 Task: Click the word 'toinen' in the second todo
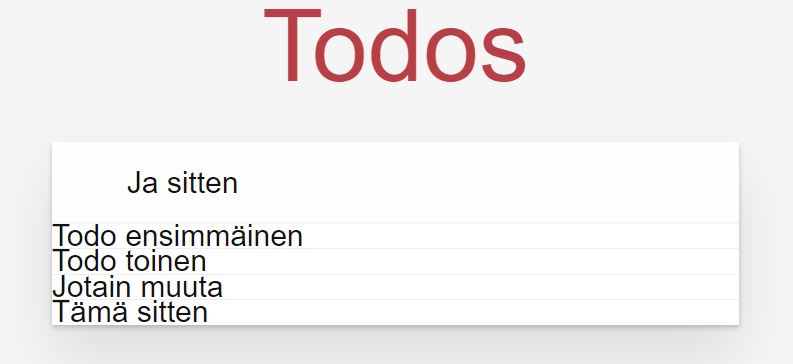click(165, 261)
